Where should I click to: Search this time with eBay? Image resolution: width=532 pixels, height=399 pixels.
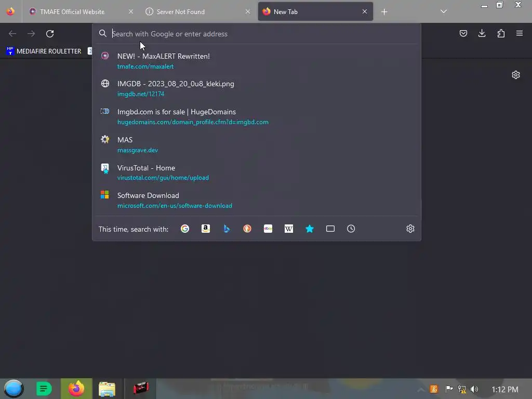pos(268,229)
